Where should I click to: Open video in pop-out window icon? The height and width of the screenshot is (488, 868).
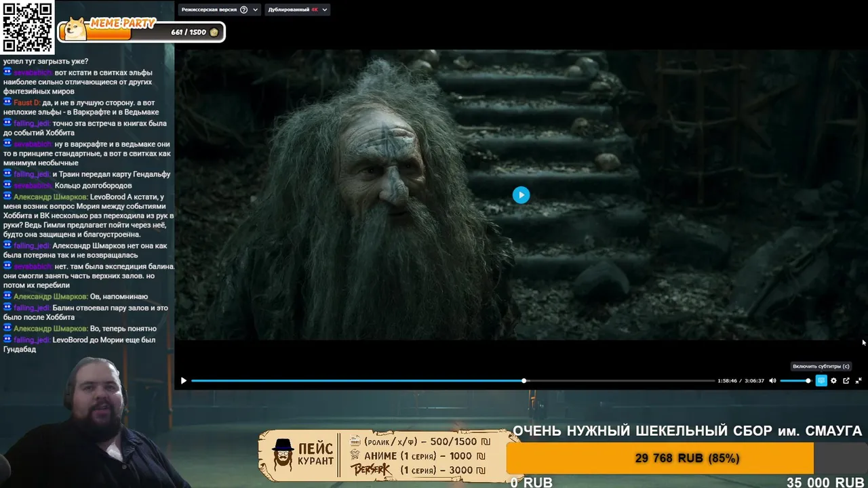(x=846, y=381)
